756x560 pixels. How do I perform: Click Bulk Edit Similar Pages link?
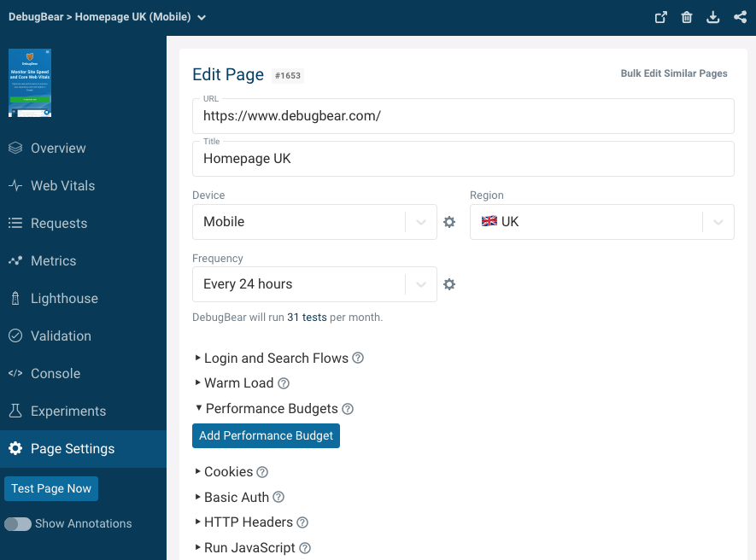[x=673, y=73]
